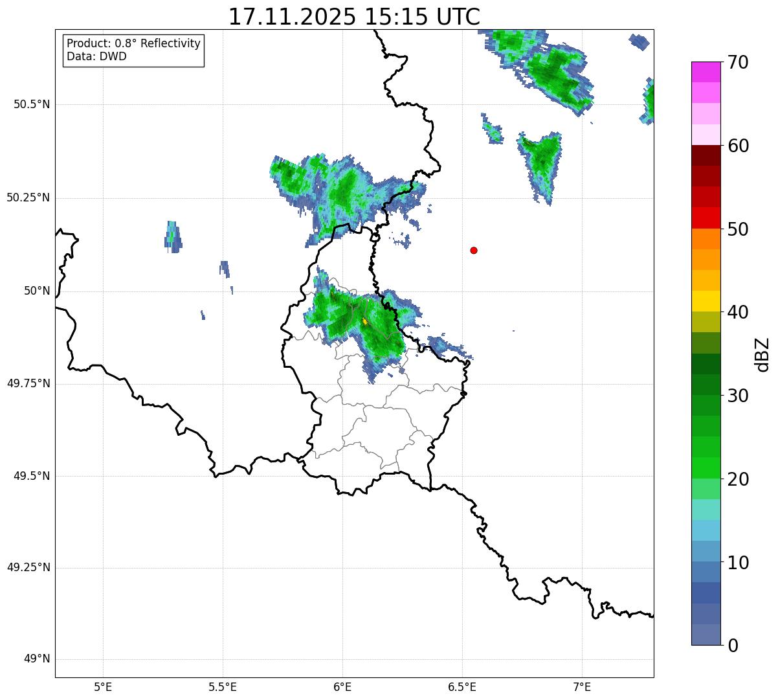This screenshot has width=778, height=700.
Task: Click the light cyan swatch near 15 dBZ
Action: pos(706,510)
